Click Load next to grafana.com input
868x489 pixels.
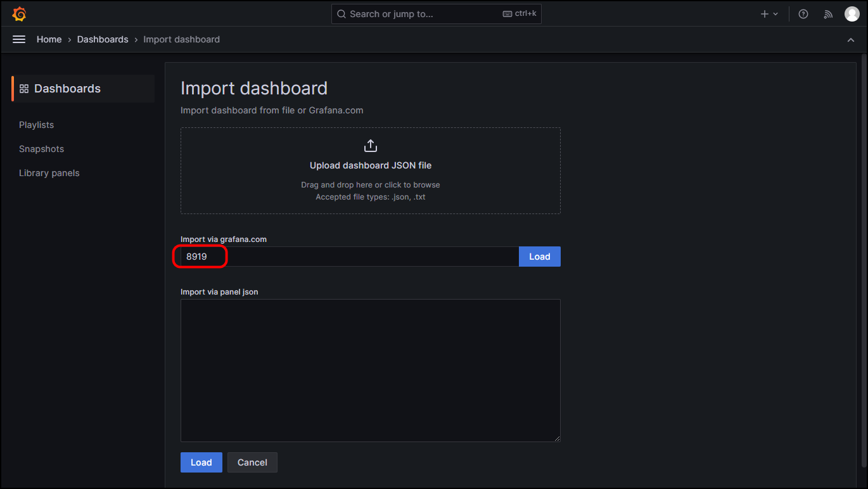(x=540, y=257)
